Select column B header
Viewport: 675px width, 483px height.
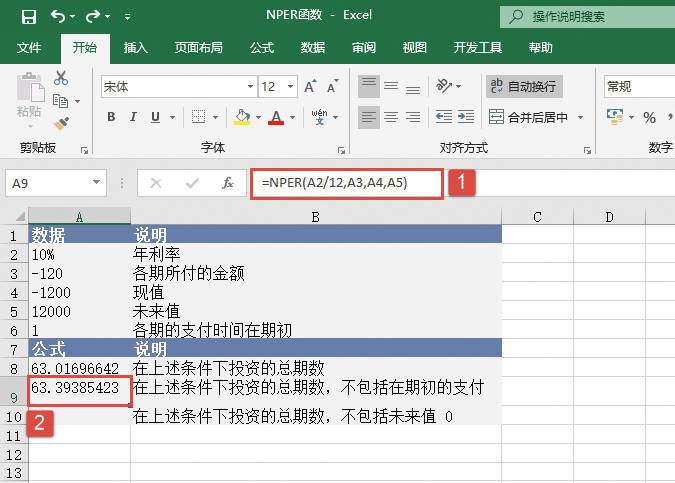pos(316,217)
